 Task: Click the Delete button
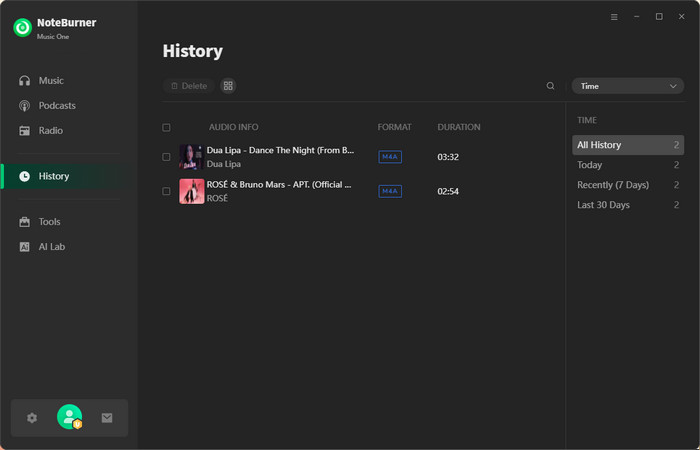click(189, 86)
